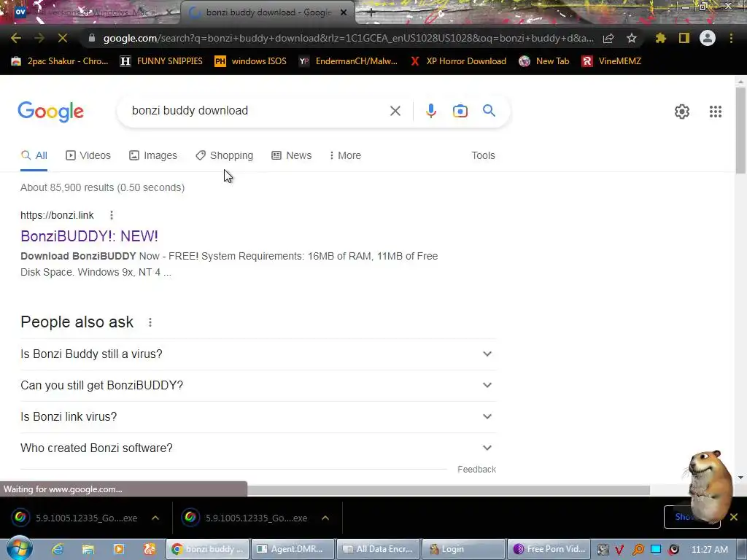Switch to the Shopping search tab

point(225,155)
